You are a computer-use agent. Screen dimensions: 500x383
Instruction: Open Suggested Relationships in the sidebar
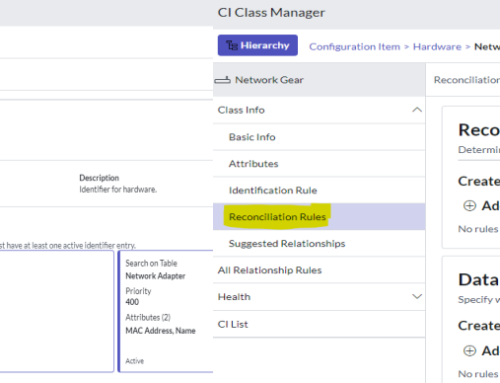coord(319,244)
